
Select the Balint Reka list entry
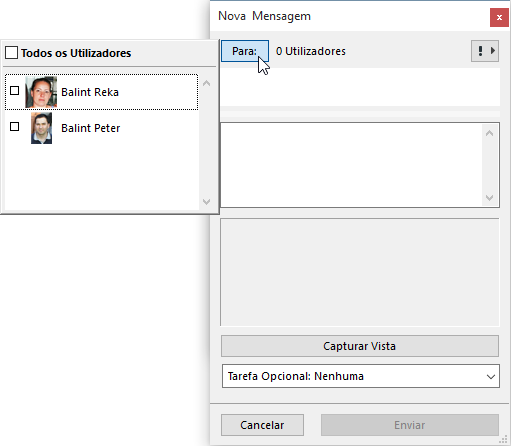pyautogui.click(x=101, y=92)
